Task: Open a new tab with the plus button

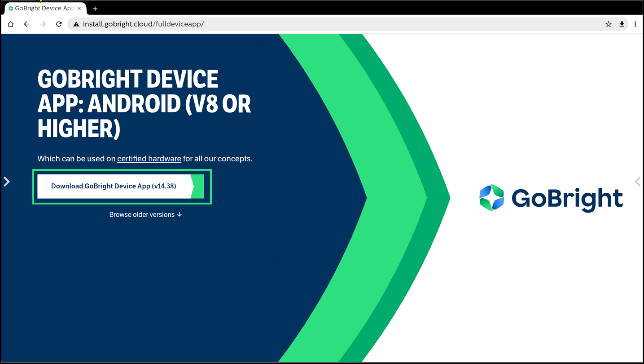Action: 95,9
